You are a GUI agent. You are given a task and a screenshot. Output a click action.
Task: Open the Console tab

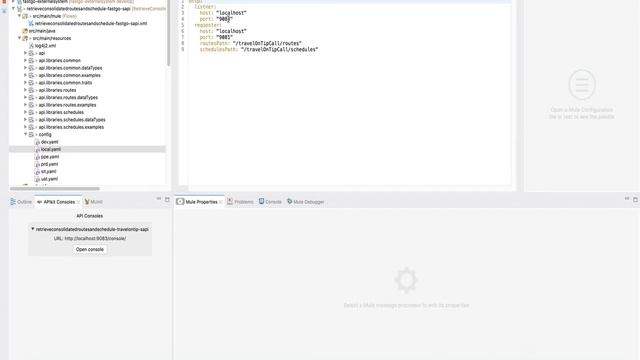click(270, 202)
